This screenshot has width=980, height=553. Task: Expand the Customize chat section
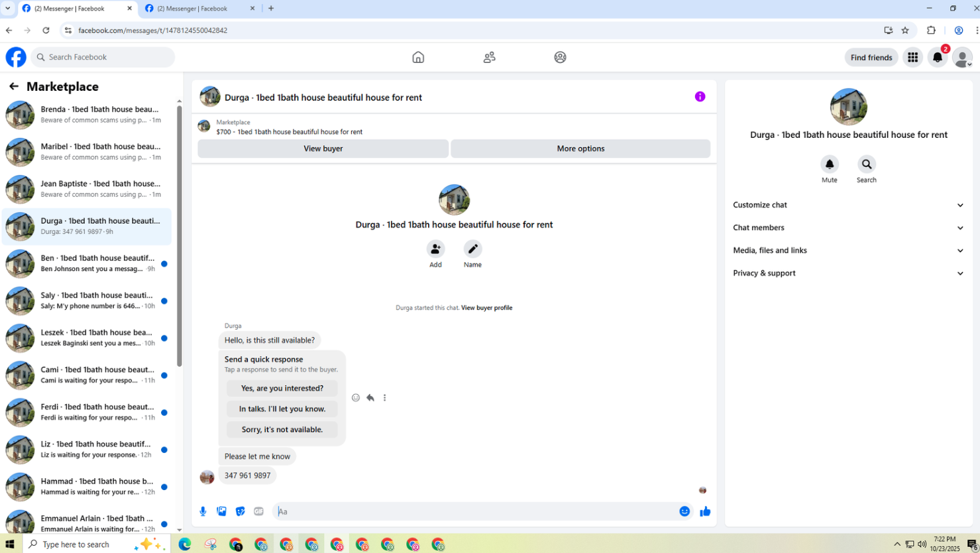[x=848, y=205]
